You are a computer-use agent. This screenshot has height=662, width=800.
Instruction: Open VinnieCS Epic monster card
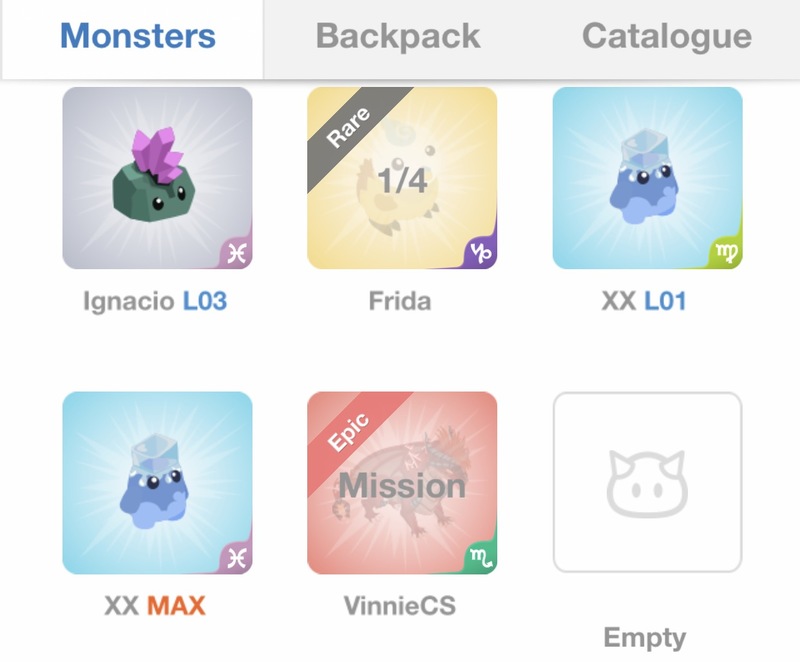[402, 482]
